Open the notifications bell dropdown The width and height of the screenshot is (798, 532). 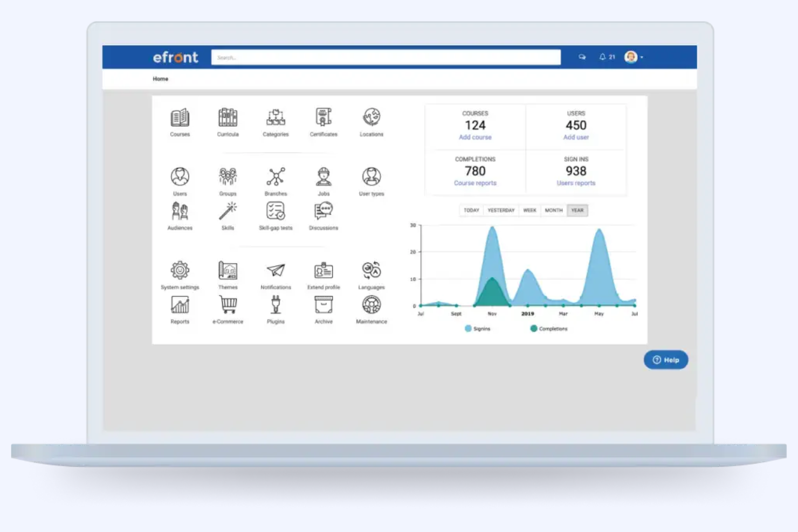(601, 57)
